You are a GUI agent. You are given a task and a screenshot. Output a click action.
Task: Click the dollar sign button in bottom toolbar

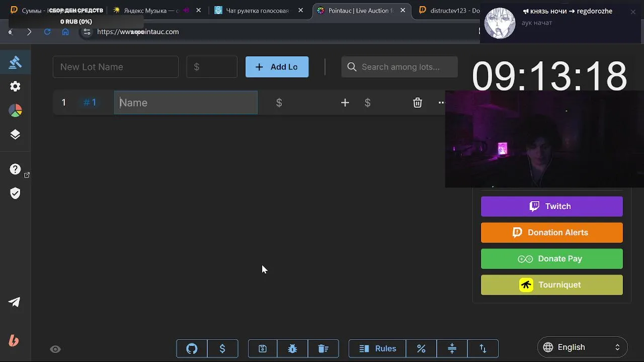(x=222, y=348)
